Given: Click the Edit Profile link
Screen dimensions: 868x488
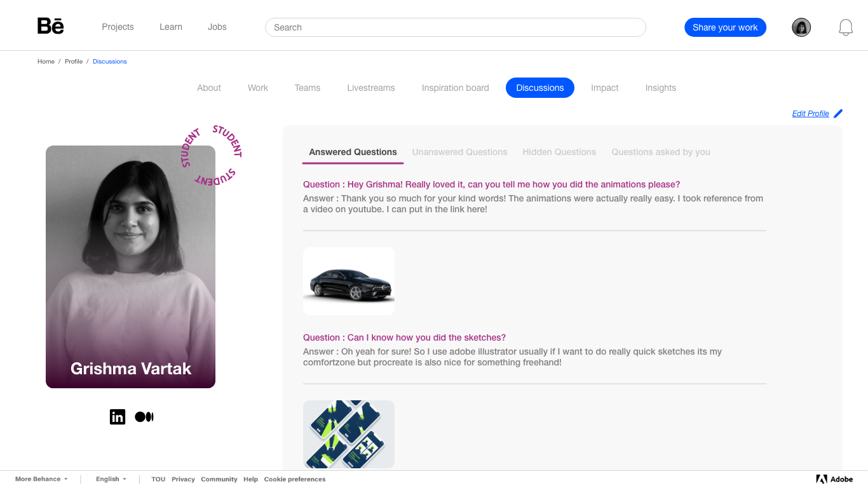Looking at the screenshot, I should [810, 114].
